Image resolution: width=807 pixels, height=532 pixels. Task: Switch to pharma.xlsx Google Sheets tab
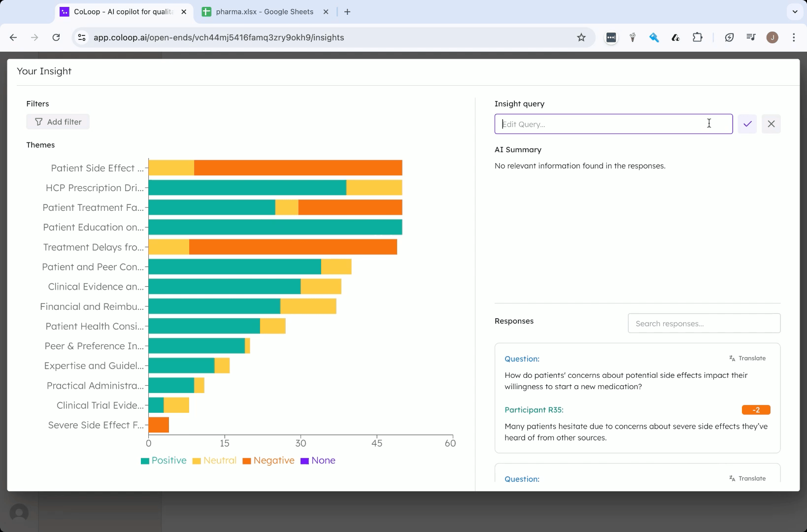pos(265,12)
